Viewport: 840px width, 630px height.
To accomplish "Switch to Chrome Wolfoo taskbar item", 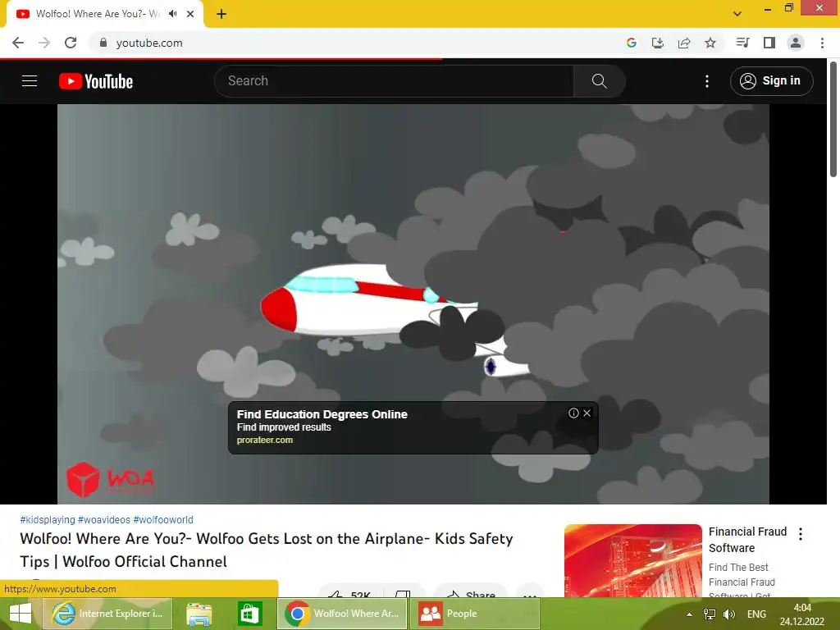I will [343, 614].
